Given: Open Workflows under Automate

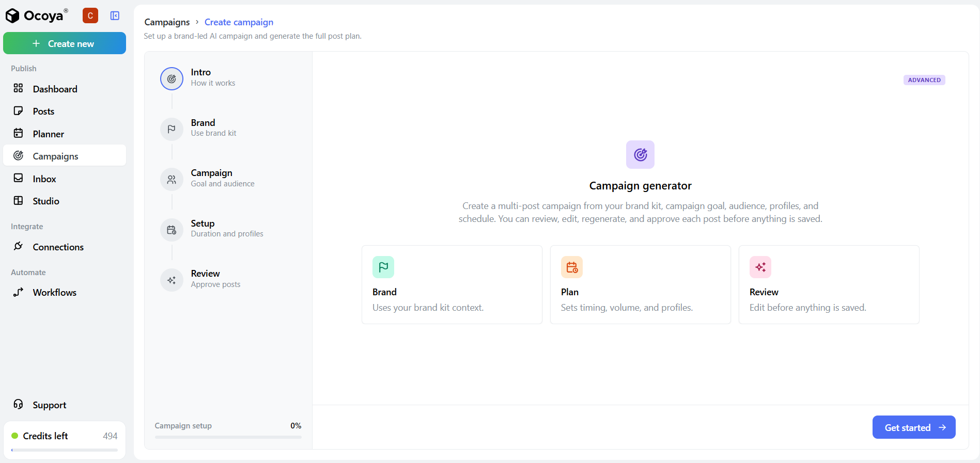Looking at the screenshot, I should (x=65, y=292).
